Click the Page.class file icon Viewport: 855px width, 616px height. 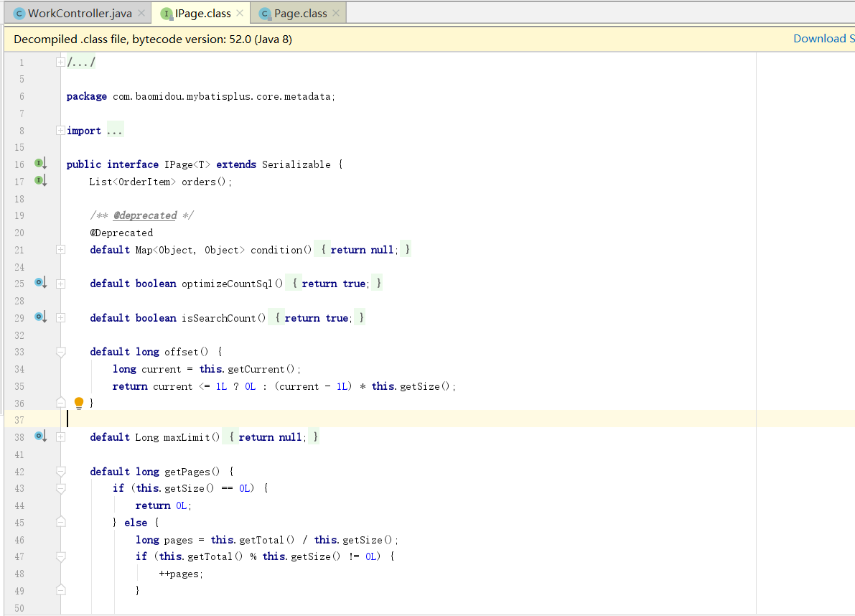click(x=265, y=14)
